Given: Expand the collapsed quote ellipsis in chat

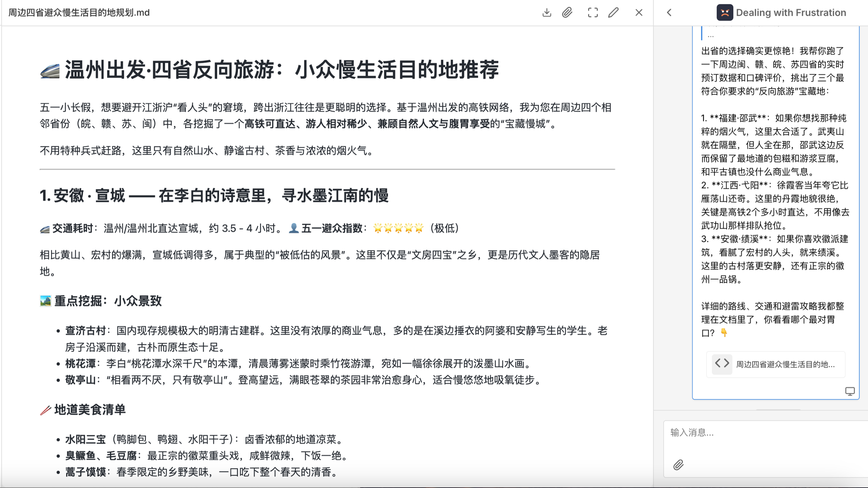Looking at the screenshot, I should click(x=711, y=35).
